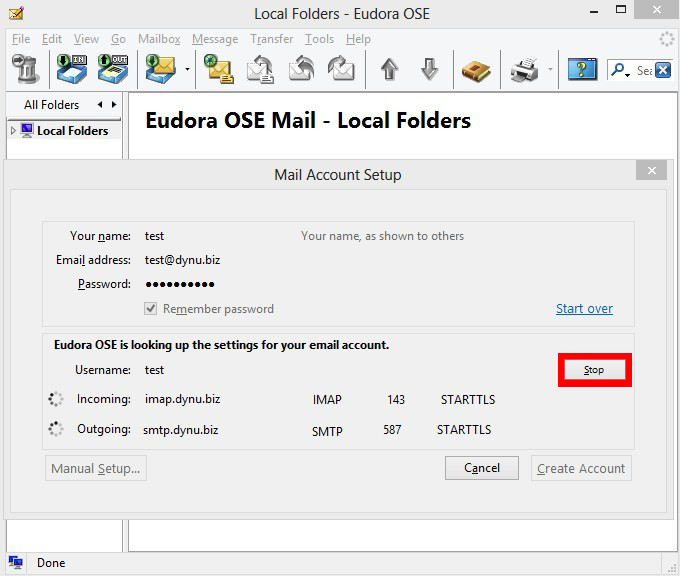Click the Reply toolbar icon
This screenshot has width=680, height=576.
[x=260, y=69]
